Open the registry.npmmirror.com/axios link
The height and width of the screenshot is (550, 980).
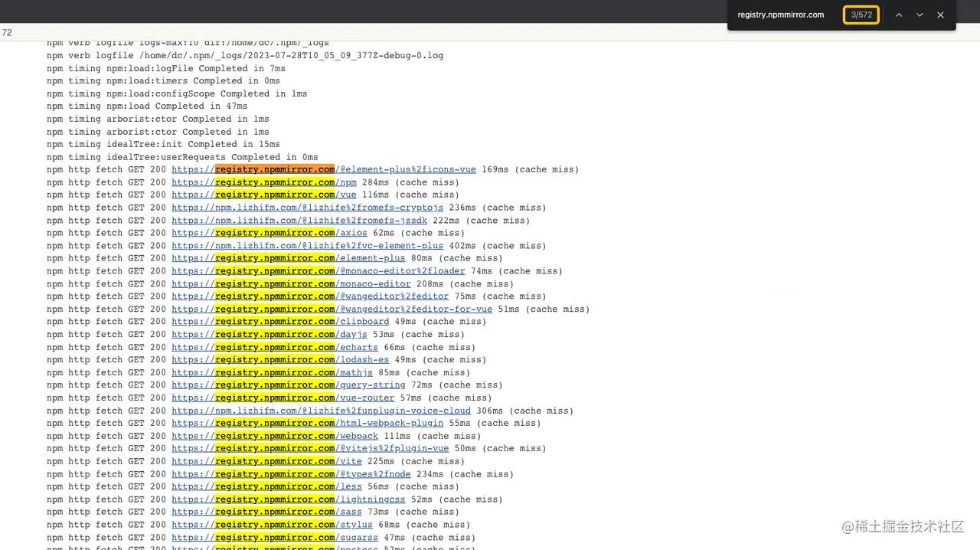click(x=269, y=233)
